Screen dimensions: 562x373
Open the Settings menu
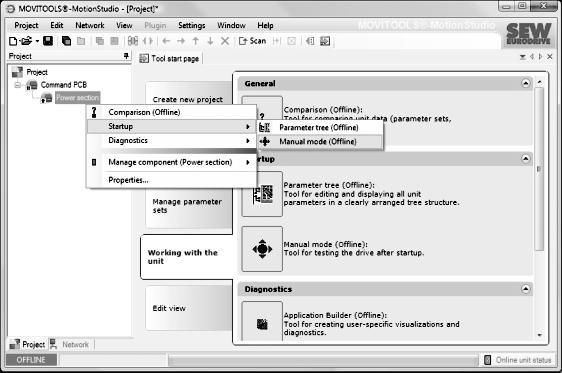coord(192,25)
